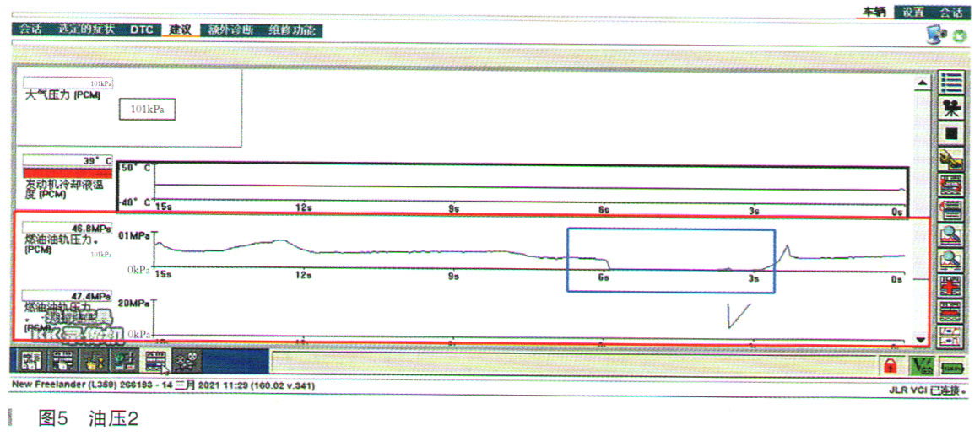Open the 会话 tab in left tab bar
The width and height of the screenshot is (980, 436).
30,30
